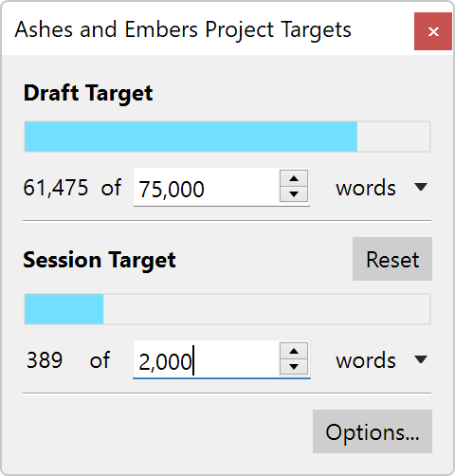This screenshot has width=455, height=476.
Task: Select the Session Target heading
Action: (x=100, y=261)
